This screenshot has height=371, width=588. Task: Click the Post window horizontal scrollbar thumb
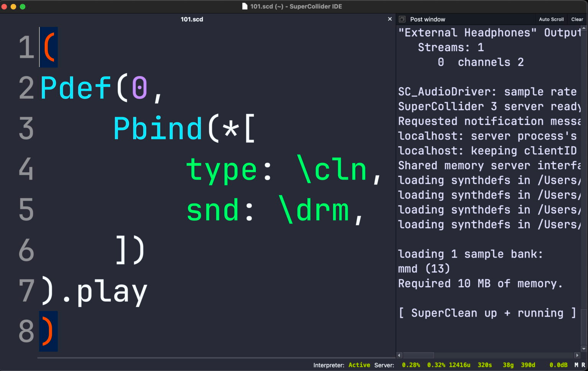(x=418, y=355)
